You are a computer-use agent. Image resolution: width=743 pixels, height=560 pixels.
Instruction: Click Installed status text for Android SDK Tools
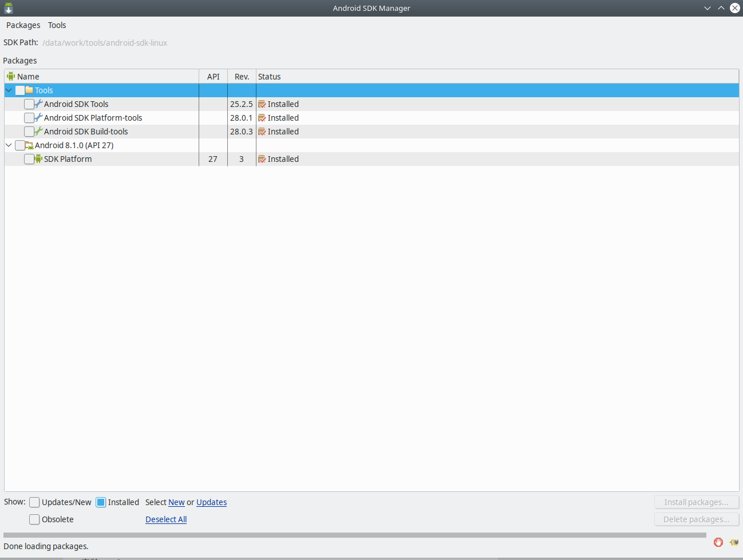click(283, 104)
